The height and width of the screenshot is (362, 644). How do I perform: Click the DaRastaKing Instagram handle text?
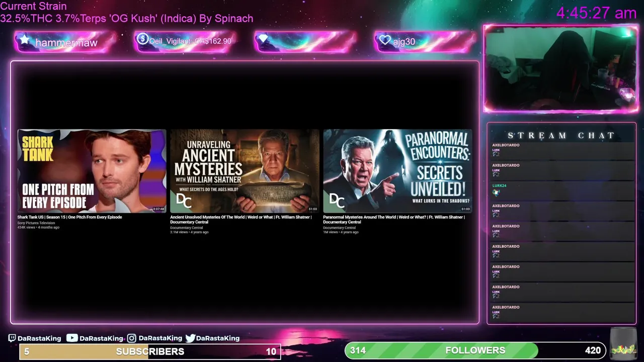click(x=160, y=338)
